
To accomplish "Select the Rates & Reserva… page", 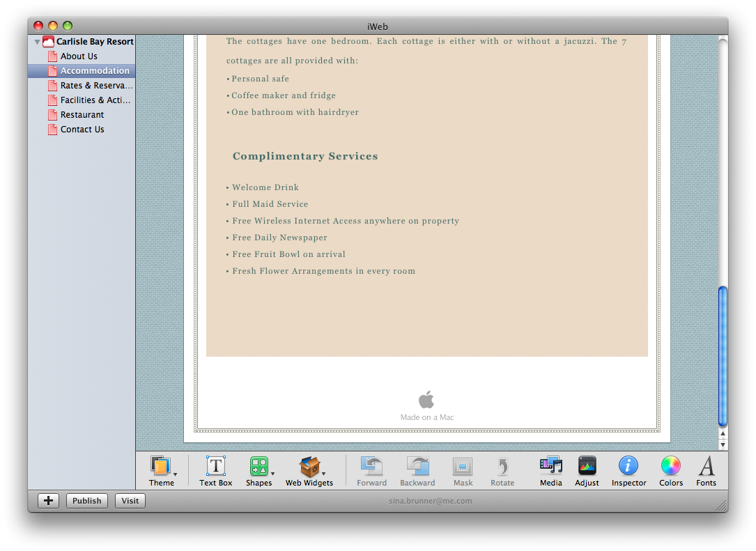I will click(x=96, y=86).
